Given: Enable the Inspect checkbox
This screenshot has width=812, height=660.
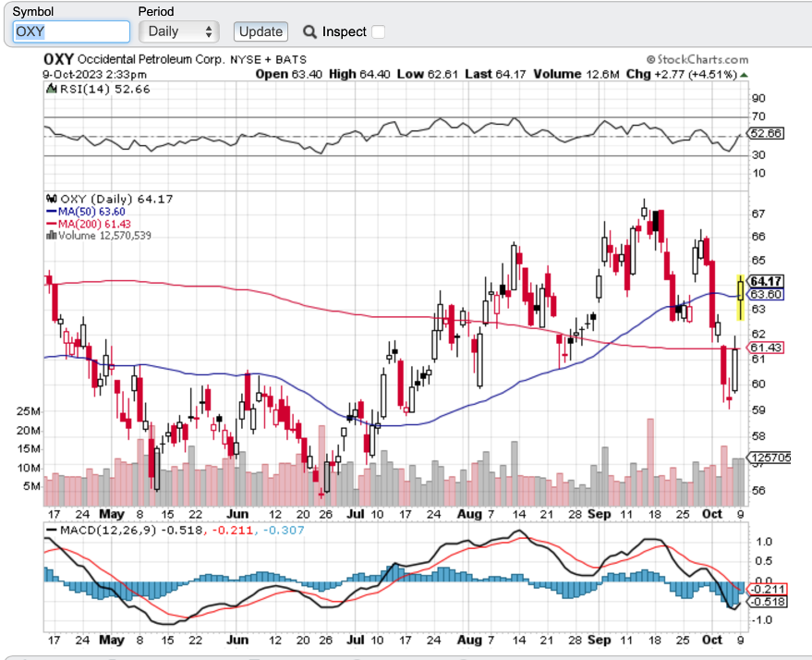Looking at the screenshot, I should [378, 31].
